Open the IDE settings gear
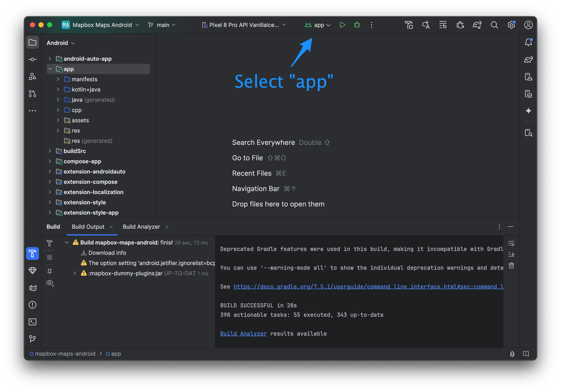Screen dimensions: 561x392 point(511,25)
